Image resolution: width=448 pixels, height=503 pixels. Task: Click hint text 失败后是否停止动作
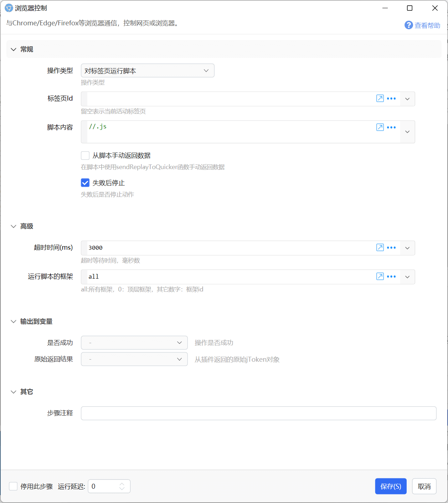click(107, 194)
